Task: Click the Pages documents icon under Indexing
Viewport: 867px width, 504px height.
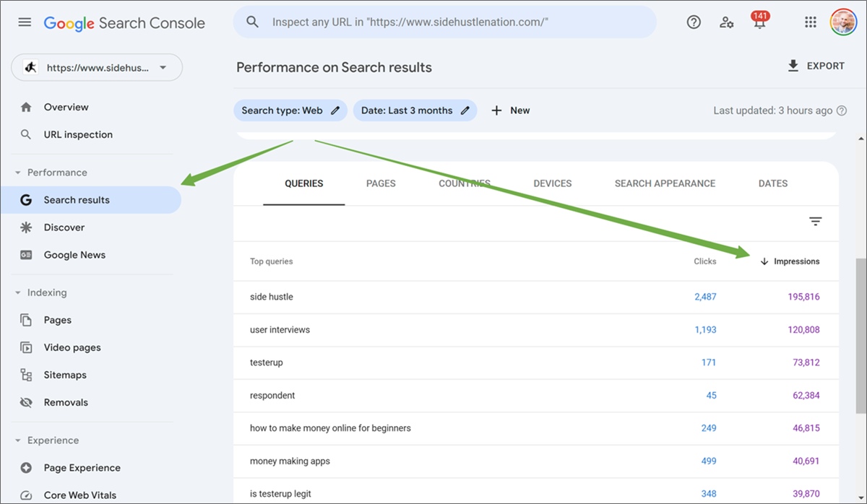Action: click(26, 320)
